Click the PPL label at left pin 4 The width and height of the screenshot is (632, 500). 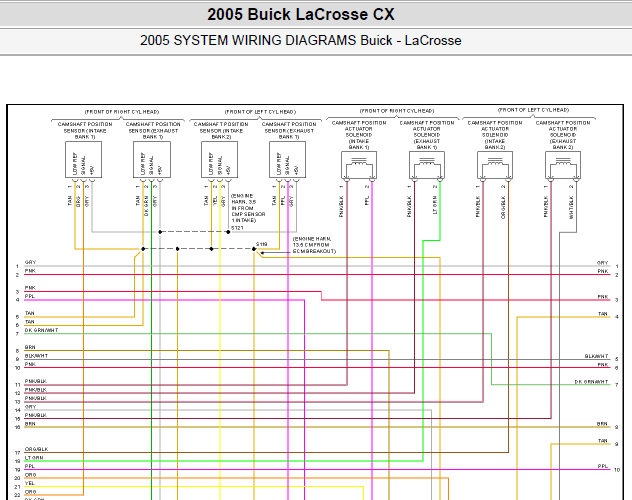(x=29, y=297)
